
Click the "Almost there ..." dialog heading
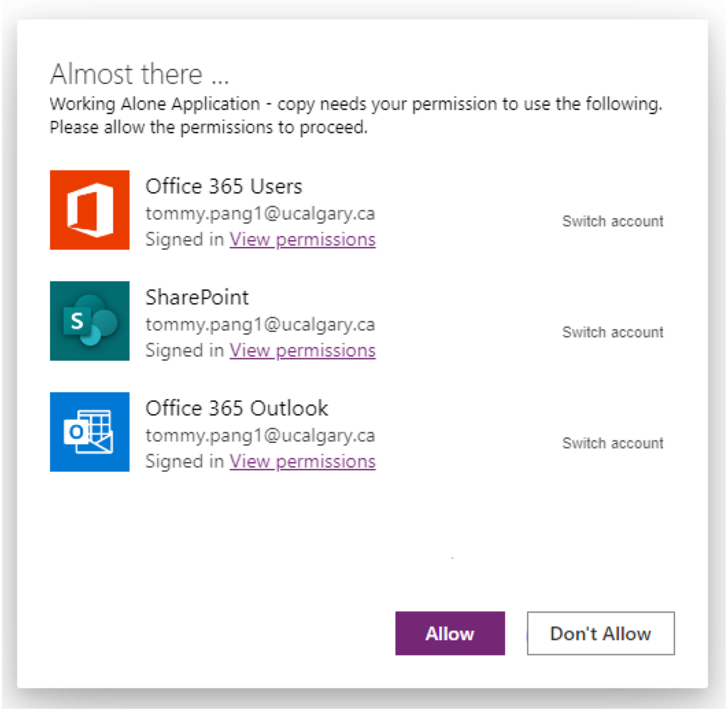(x=139, y=75)
